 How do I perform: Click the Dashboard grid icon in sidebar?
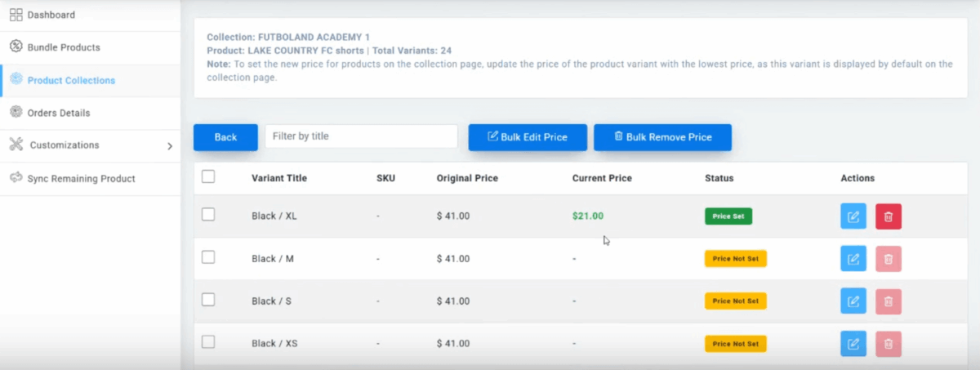tap(16, 15)
